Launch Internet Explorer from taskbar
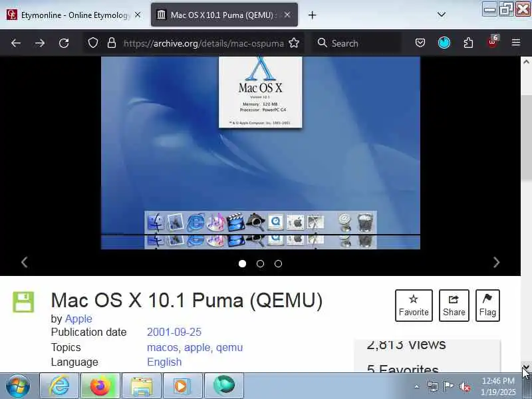Viewport: 532px width, 399px height. tap(59, 386)
